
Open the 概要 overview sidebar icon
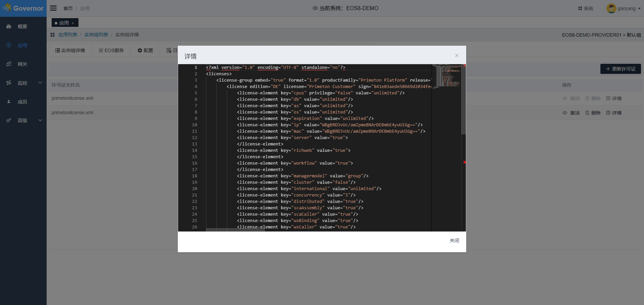(9, 27)
